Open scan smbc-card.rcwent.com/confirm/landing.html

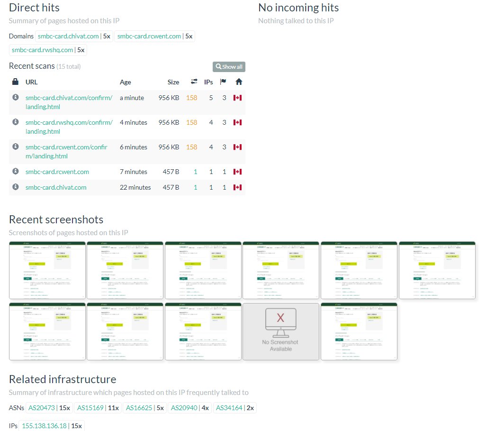click(66, 152)
